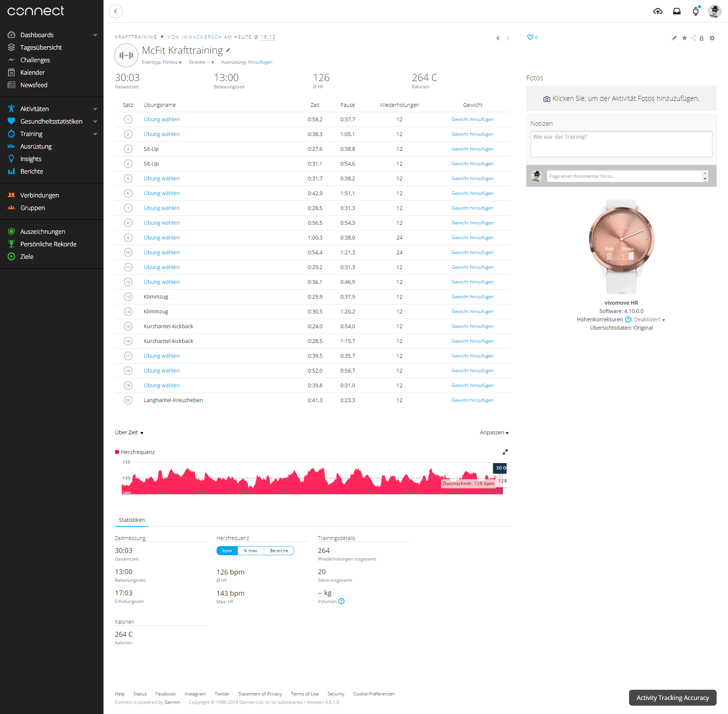Screen dimensions: 728x714
Task: Open Insights in the sidebar
Action: point(31,159)
